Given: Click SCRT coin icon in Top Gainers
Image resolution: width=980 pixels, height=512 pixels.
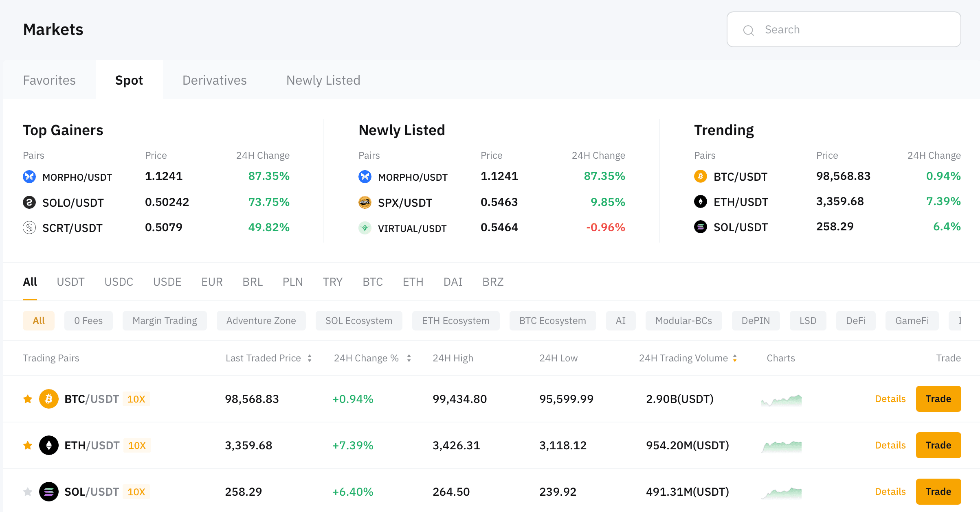Looking at the screenshot, I should pyautogui.click(x=29, y=228).
